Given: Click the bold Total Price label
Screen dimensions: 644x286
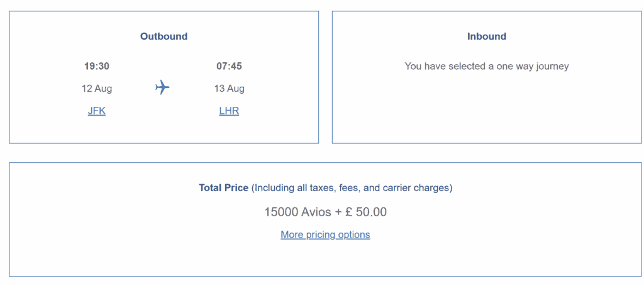Looking at the screenshot, I should pos(223,188).
